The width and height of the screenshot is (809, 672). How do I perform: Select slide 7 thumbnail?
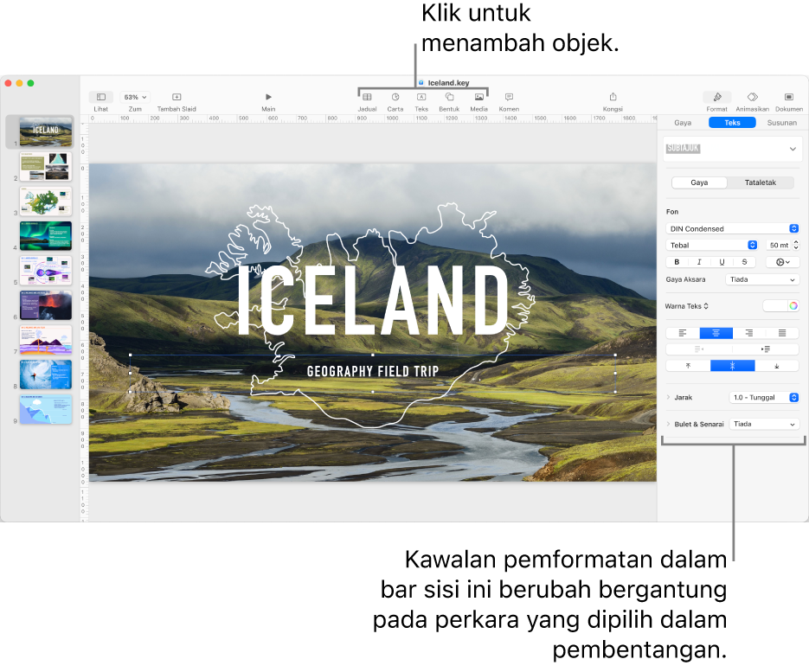click(46, 340)
